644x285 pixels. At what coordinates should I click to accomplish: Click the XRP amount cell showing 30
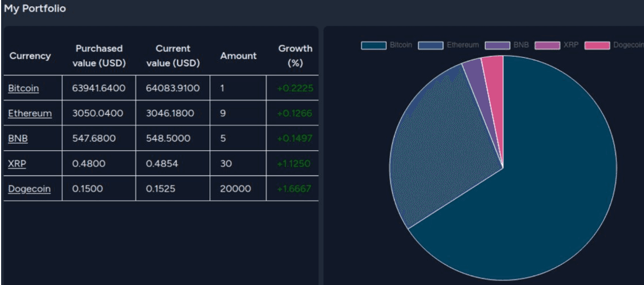coord(226,164)
